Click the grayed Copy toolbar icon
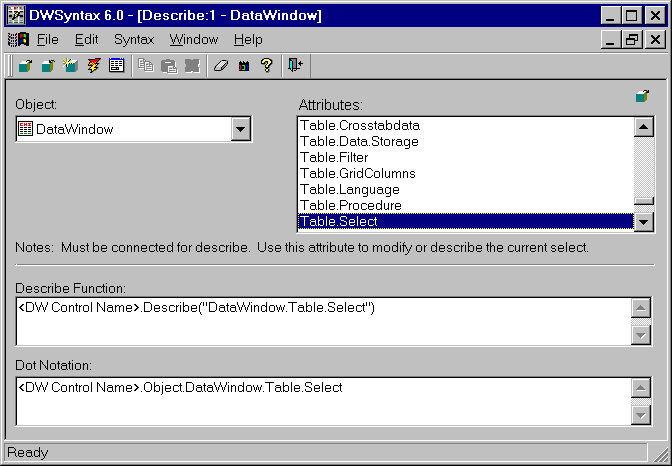The width and height of the screenshot is (672, 466). (x=146, y=66)
